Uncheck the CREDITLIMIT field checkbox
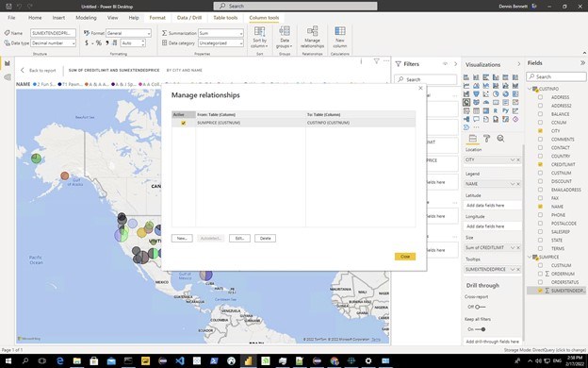588x368 pixels. [x=540, y=164]
